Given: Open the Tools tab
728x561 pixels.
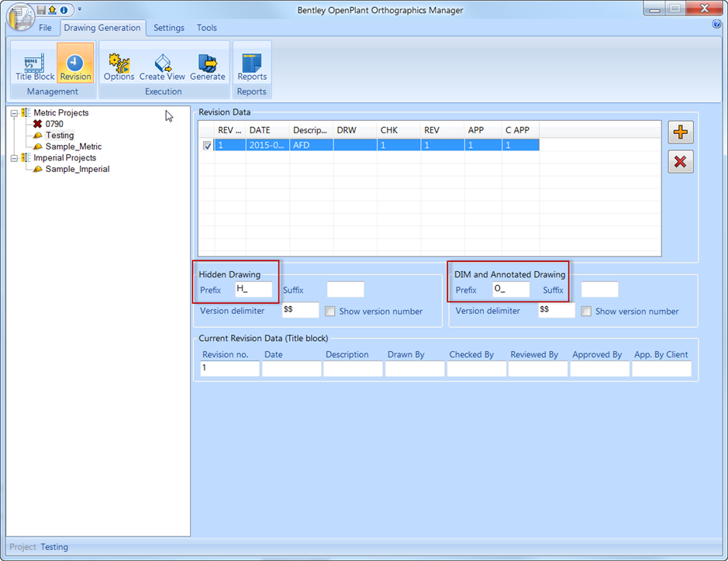Looking at the screenshot, I should (x=206, y=28).
